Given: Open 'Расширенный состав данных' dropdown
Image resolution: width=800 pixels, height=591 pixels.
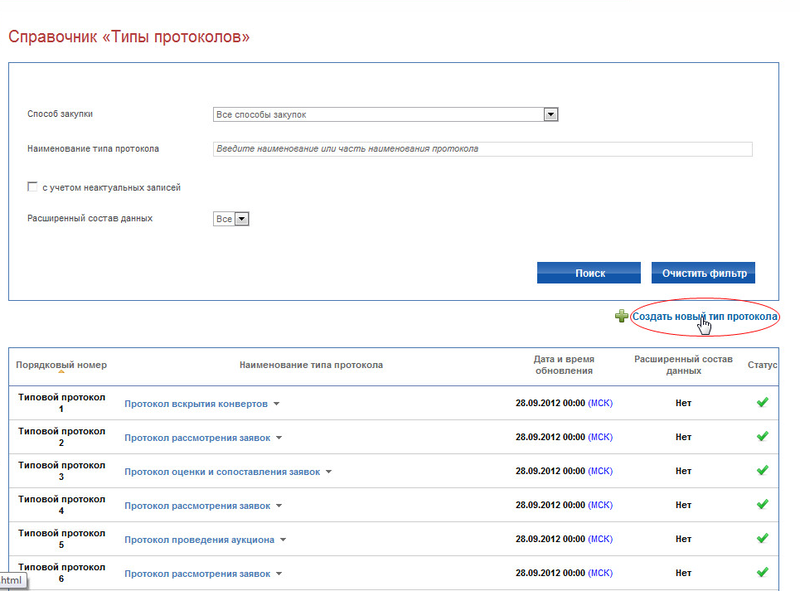Looking at the screenshot, I should point(241,219).
